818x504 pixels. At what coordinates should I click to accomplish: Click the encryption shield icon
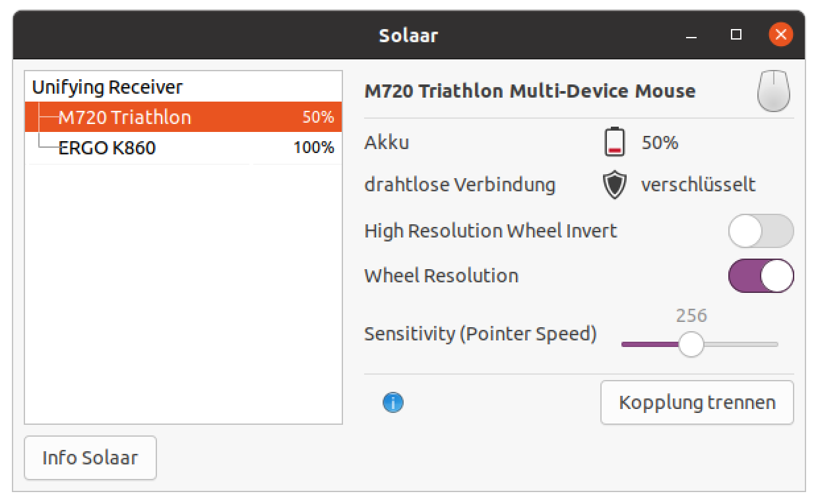614,185
